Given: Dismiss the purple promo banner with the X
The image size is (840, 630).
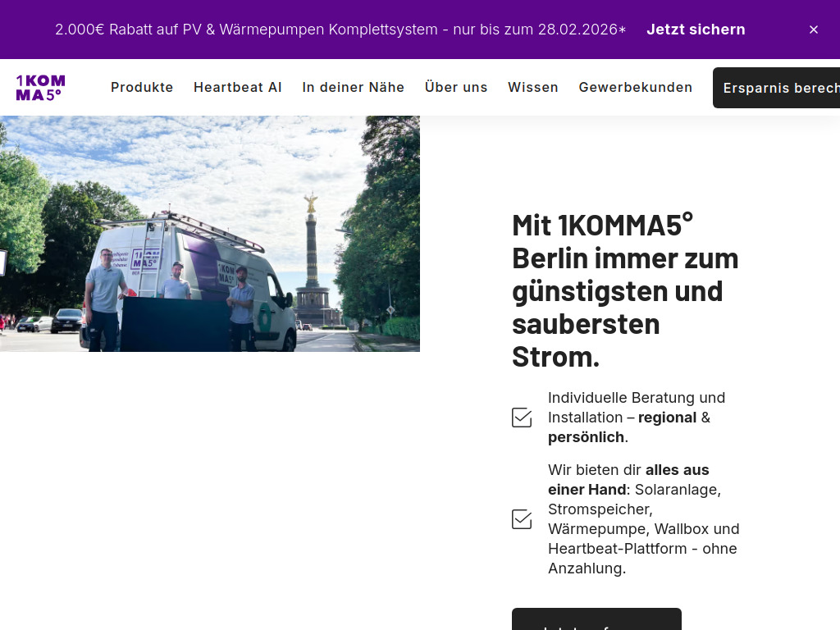Looking at the screenshot, I should [814, 30].
